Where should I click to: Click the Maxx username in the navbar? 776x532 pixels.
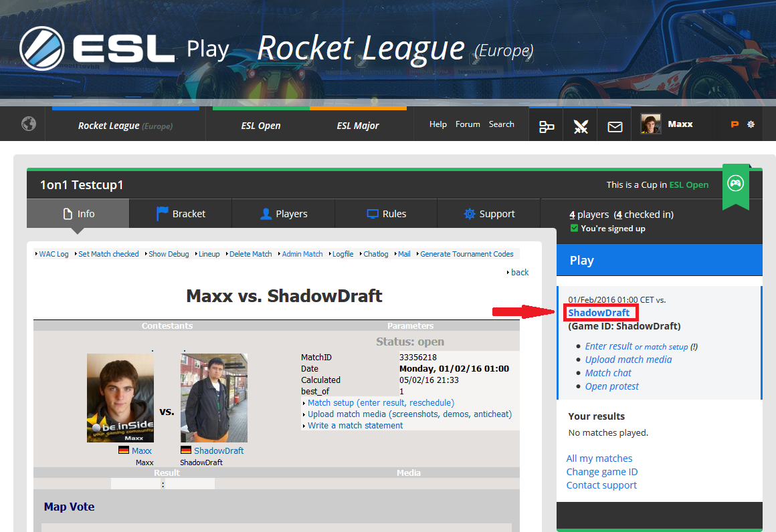point(680,124)
